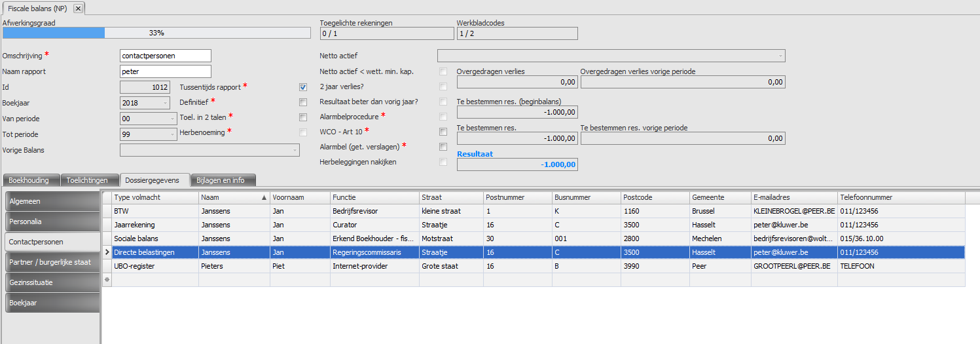Uncheck the Tussentijds rapport checkbox
Viewport: 980px width, 344px height.
(x=302, y=87)
